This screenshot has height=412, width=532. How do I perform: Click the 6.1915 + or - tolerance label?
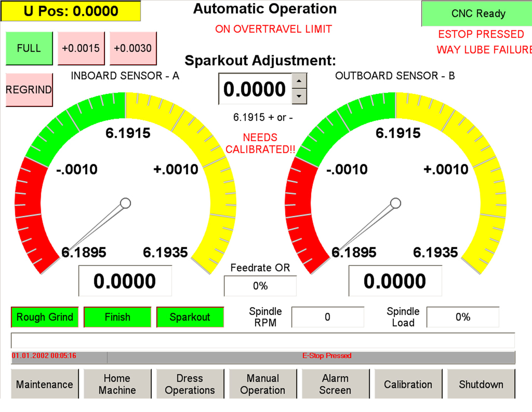point(263,117)
